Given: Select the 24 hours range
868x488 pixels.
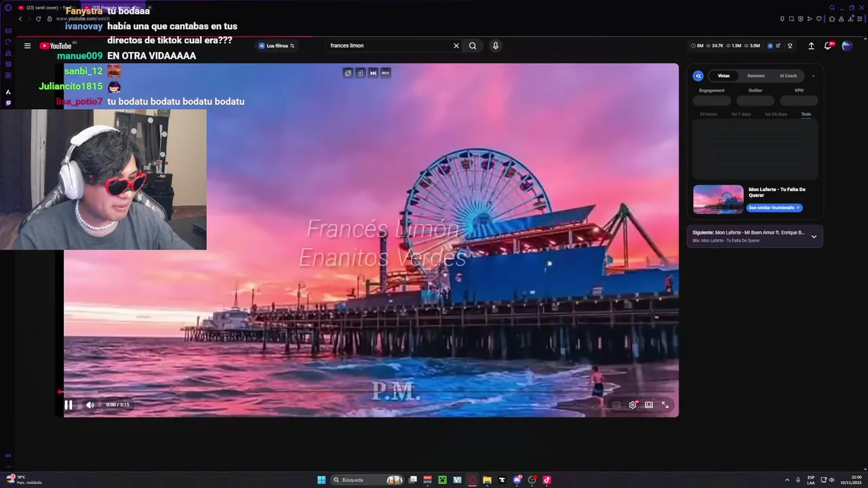Looking at the screenshot, I should (x=708, y=114).
